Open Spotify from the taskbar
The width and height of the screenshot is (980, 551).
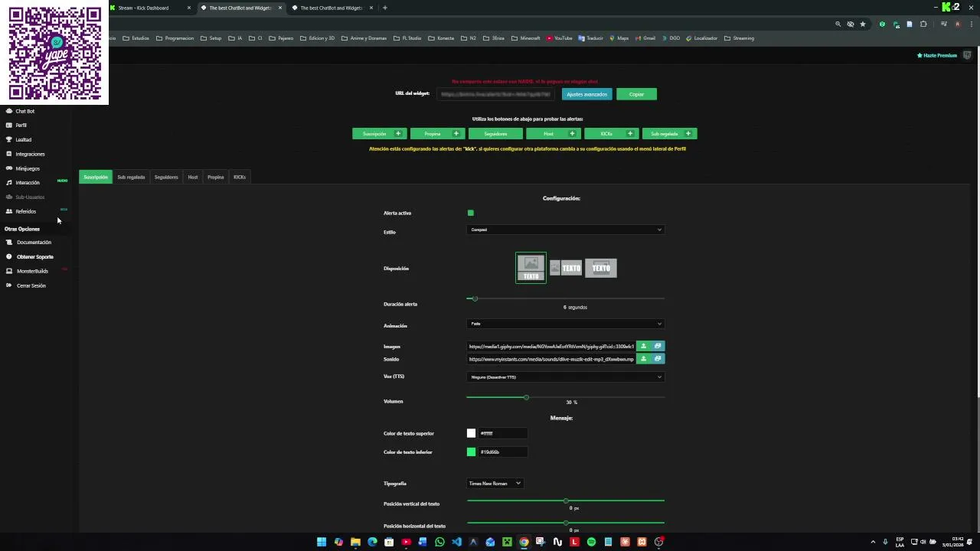[x=591, y=542]
